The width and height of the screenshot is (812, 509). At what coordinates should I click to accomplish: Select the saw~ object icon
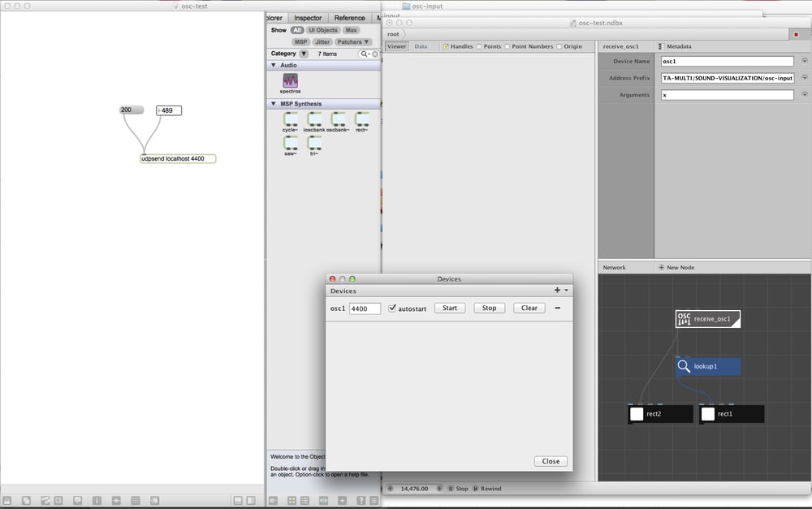pyautogui.click(x=291, y=143)
